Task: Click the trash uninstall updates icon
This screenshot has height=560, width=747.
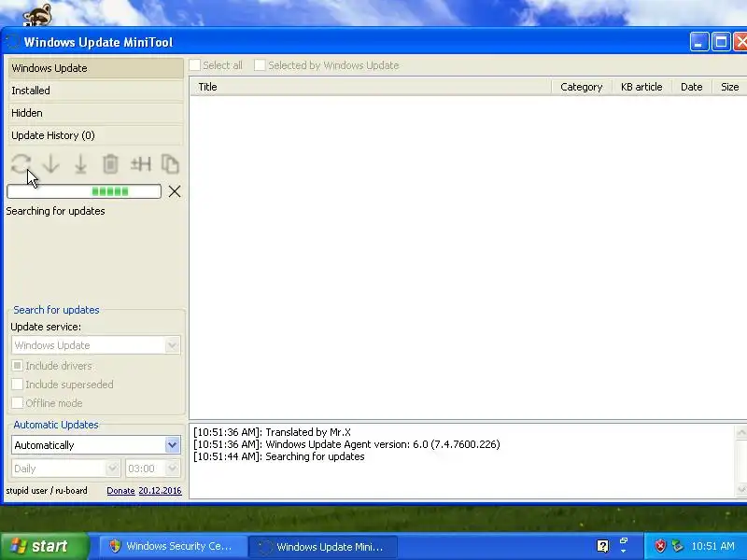Action: (110, 164)
